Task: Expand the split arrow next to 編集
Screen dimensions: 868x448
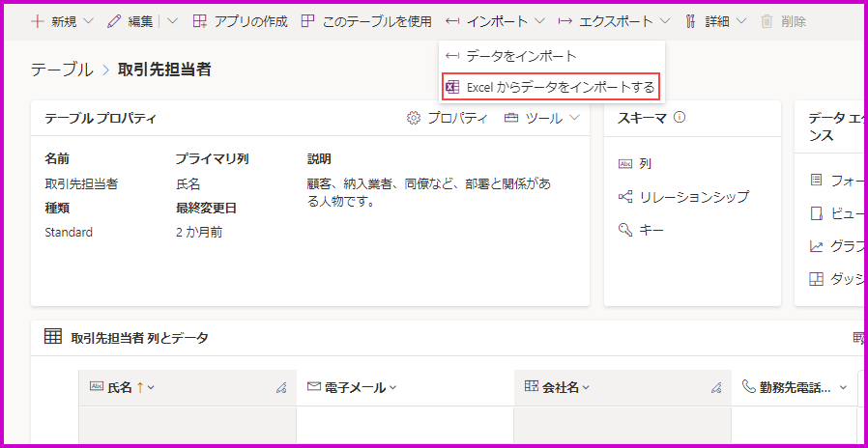Action: tap(172, 21)
